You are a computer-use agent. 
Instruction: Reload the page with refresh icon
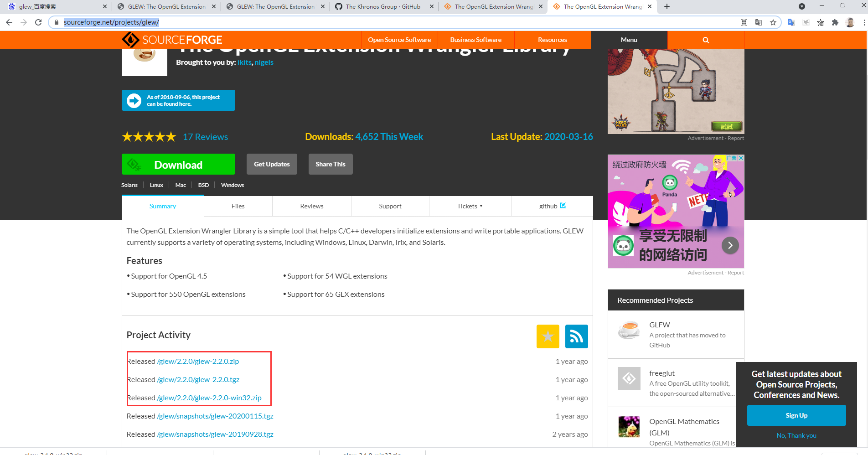pyautogui.click(x=38, y=22)
